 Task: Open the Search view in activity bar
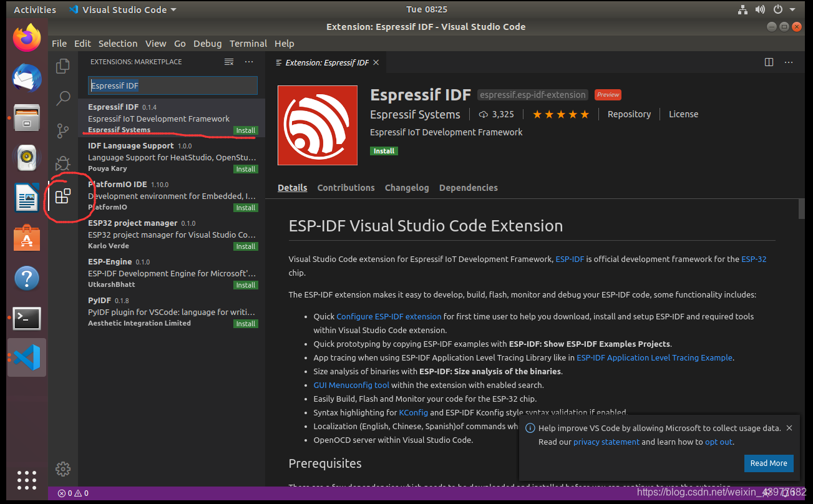[63, 98]
